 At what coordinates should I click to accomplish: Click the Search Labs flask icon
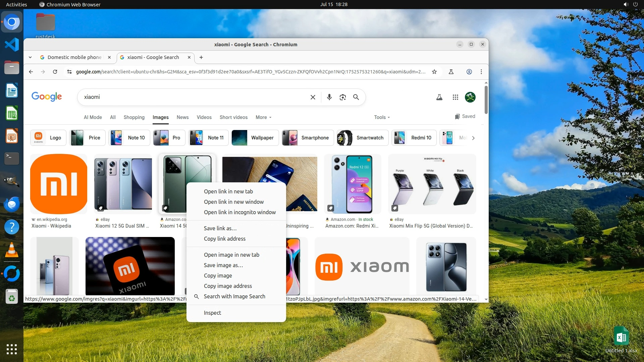[439, 97]
